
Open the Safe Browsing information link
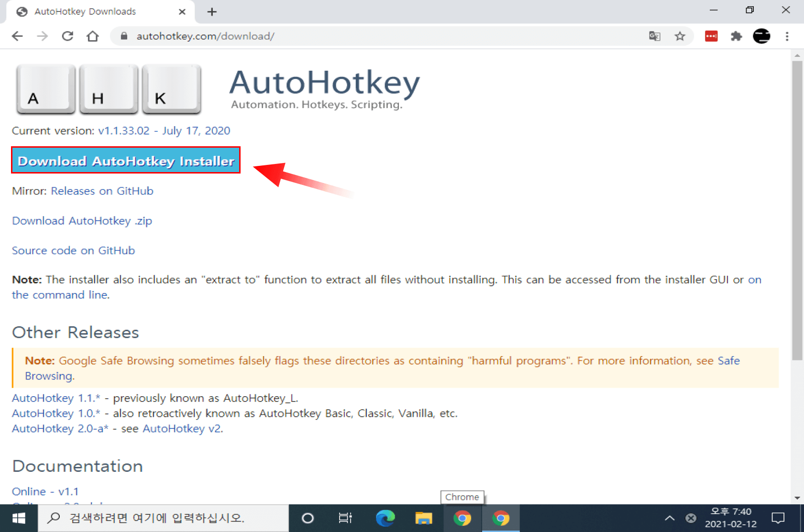coord(49,376)
